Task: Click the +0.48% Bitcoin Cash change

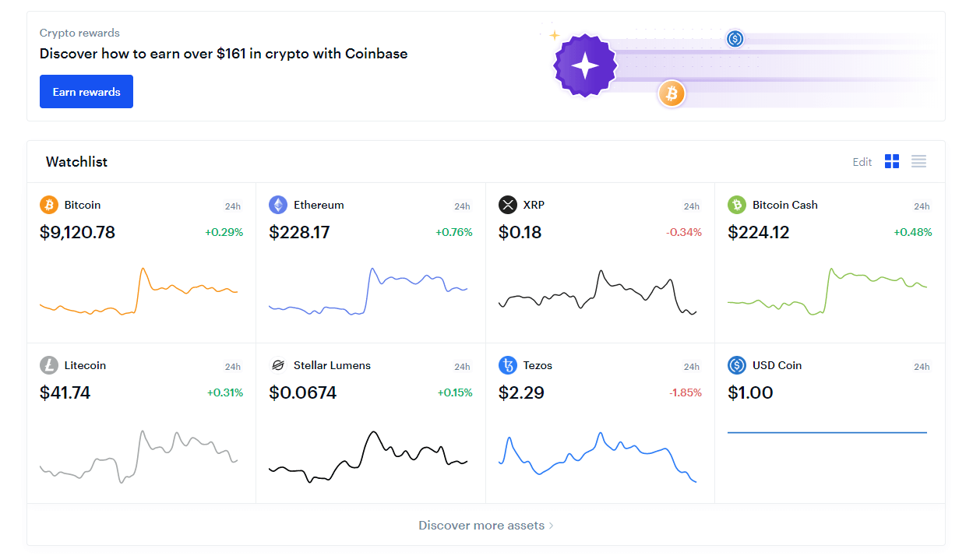Action: pyautogui.click(x=912, y=232)
